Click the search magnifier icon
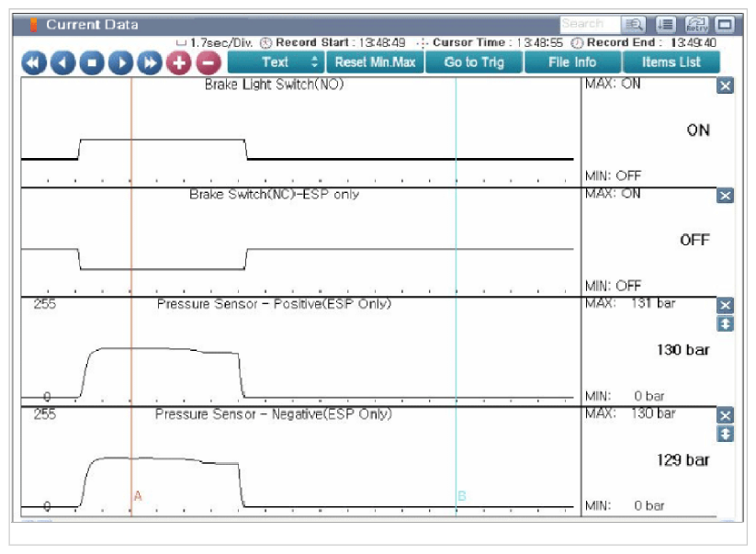Viewport: 756px width, 554px height. (634, 24)
